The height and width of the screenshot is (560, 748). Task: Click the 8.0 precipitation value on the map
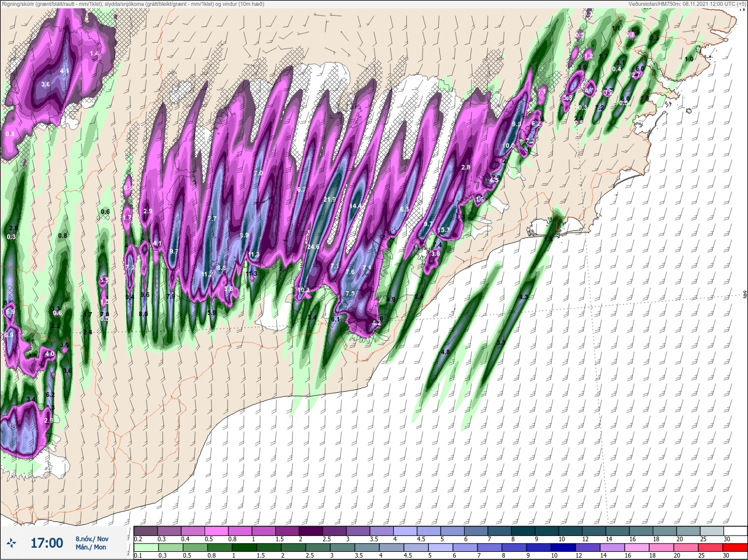pos(143,314)
